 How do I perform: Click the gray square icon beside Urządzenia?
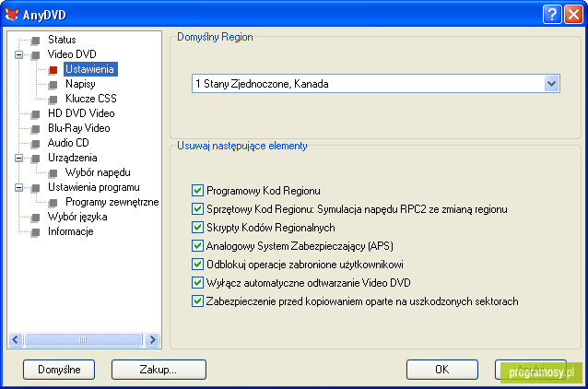(x=36, y=159)
